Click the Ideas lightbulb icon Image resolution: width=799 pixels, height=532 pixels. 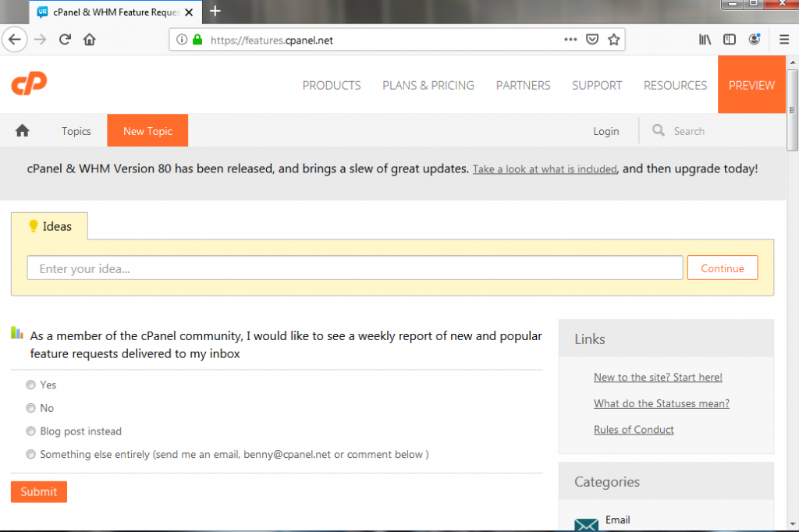pyautogui.click(x=33, y=225)
